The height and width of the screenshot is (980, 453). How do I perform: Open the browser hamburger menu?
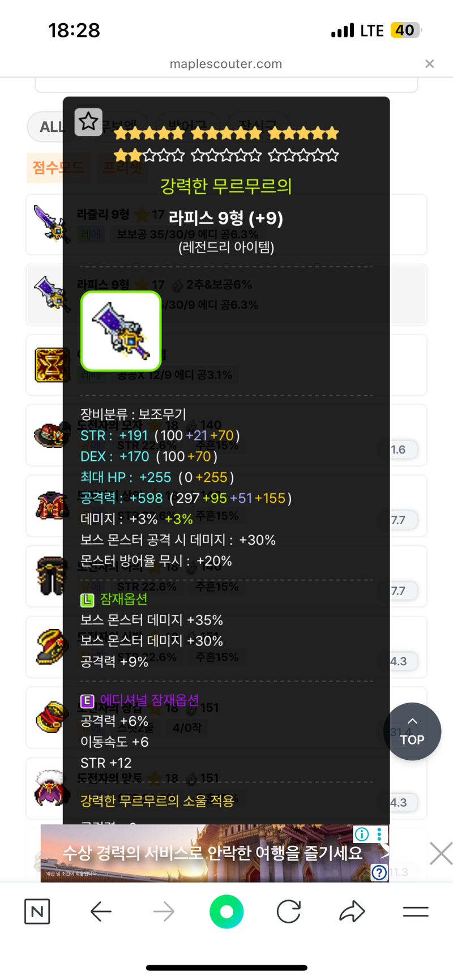point(416,911)
